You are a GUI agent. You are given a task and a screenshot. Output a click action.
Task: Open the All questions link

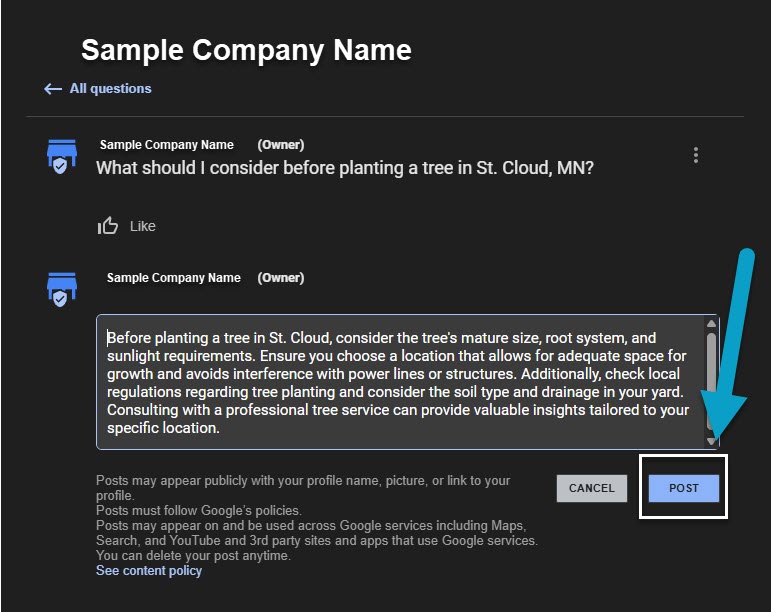110,89
